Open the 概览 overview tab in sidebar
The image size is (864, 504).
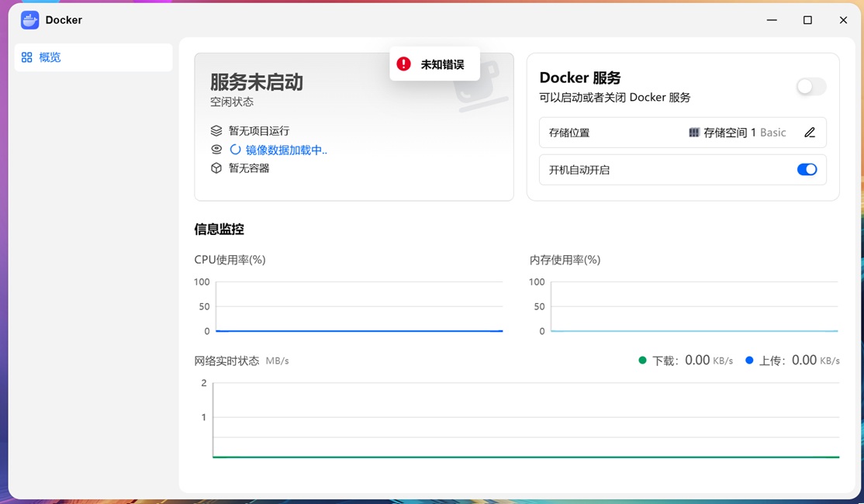pos(93,57)
